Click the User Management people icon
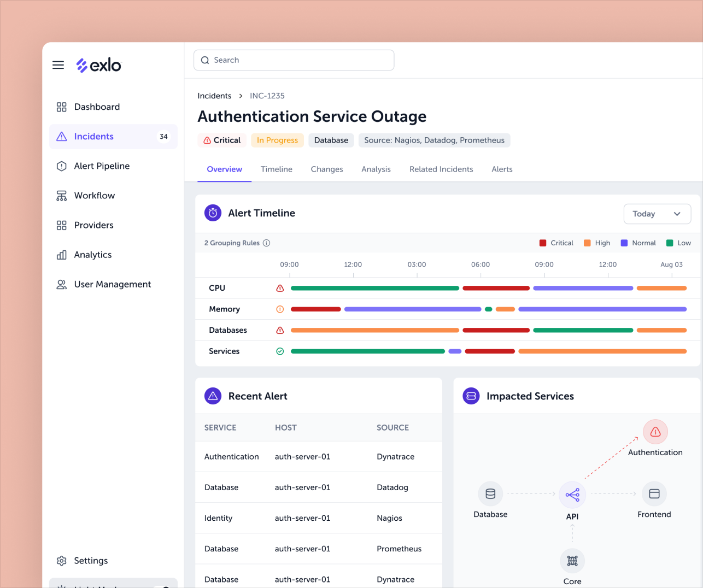 pos(62,284)
